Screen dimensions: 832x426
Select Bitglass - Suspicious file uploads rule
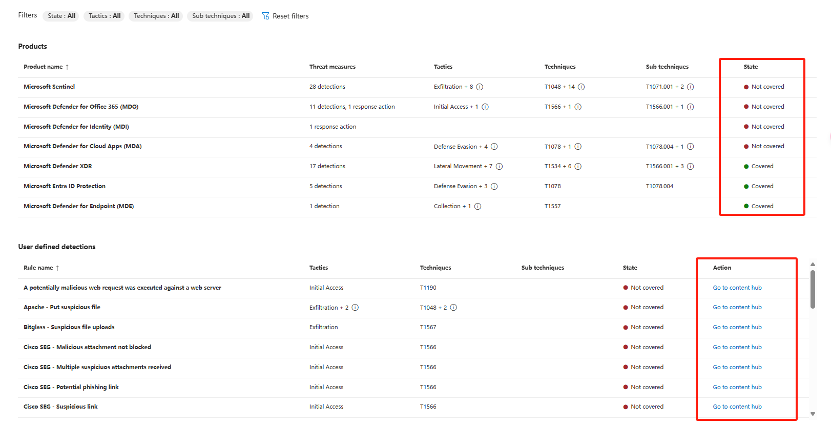69,327
